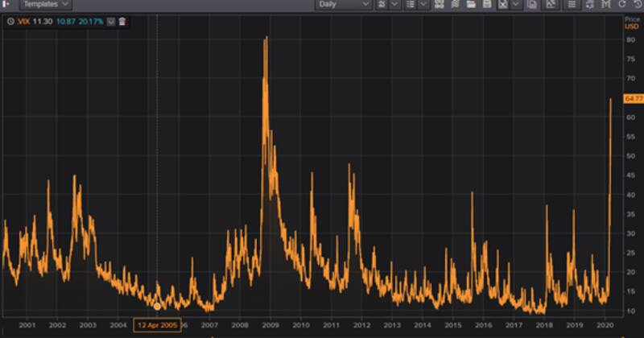Viewport: 644px width, 338px height.
Task: Open the Templates dropdown
Action: point(44,4)
